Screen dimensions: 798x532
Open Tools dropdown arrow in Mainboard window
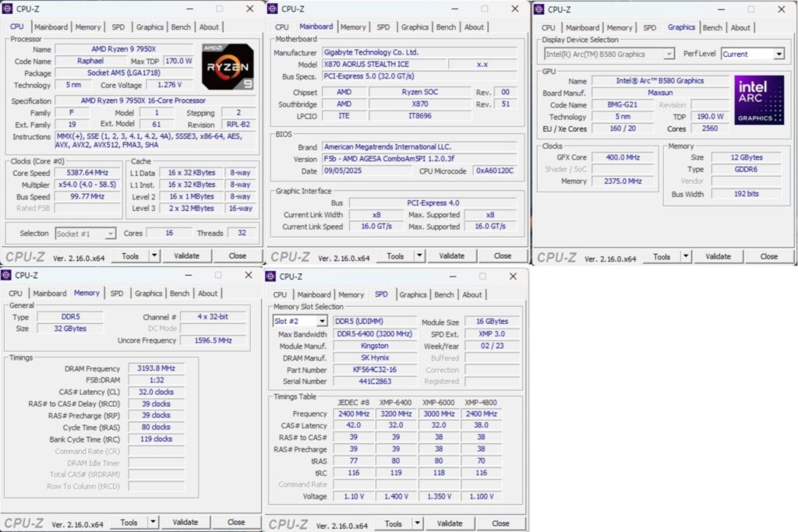click(x=419, y=255)
